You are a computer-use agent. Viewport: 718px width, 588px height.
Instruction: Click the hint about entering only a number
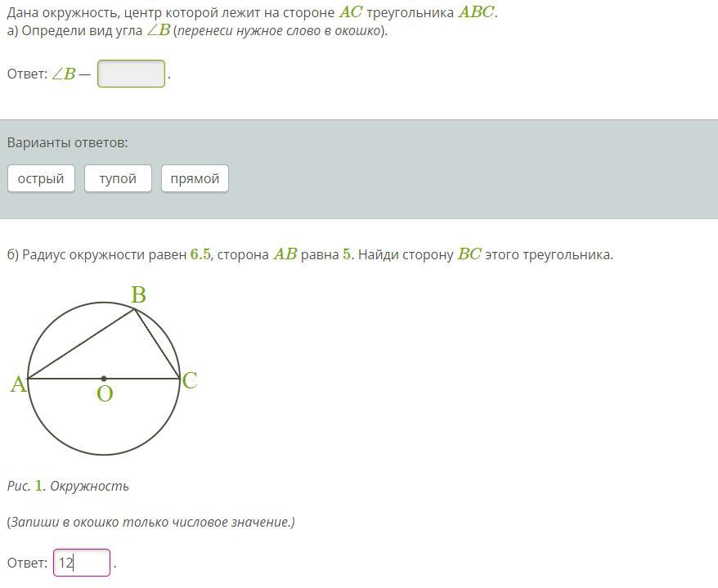pyautogui.click(x=150, y=522)
